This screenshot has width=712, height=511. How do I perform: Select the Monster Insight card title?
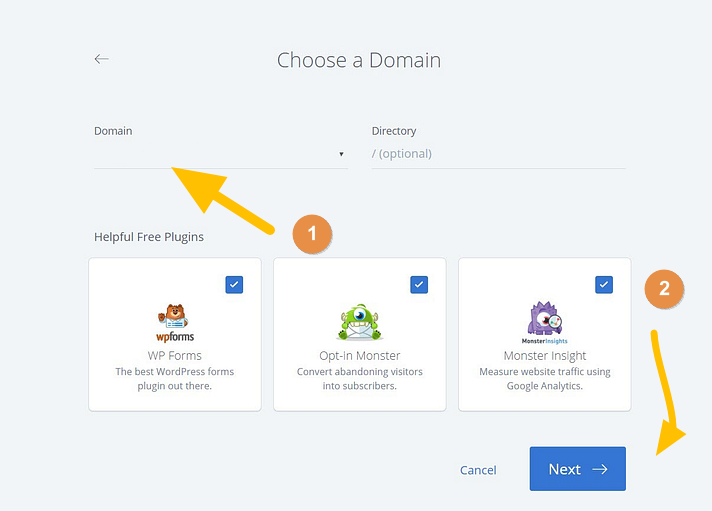[544, 356]
